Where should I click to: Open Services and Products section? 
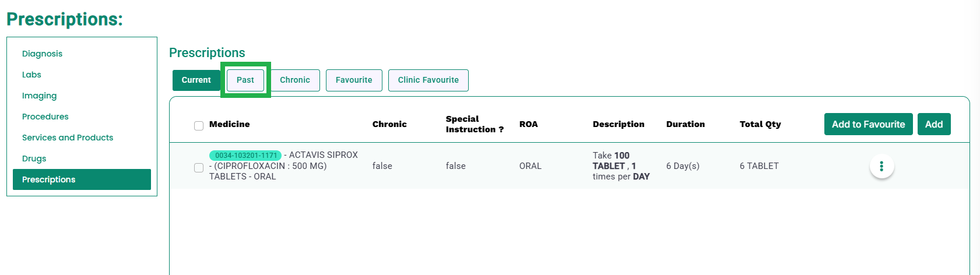click(x=68, y=137)
